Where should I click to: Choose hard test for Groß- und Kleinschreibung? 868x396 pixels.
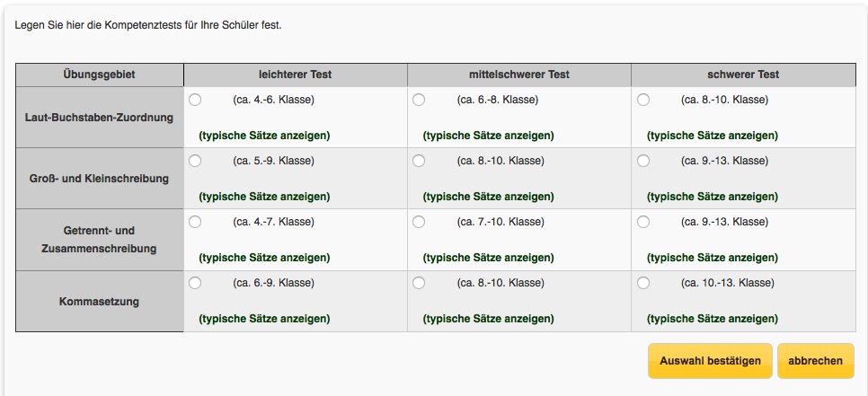pyautogui.click(x=643, y=161)
